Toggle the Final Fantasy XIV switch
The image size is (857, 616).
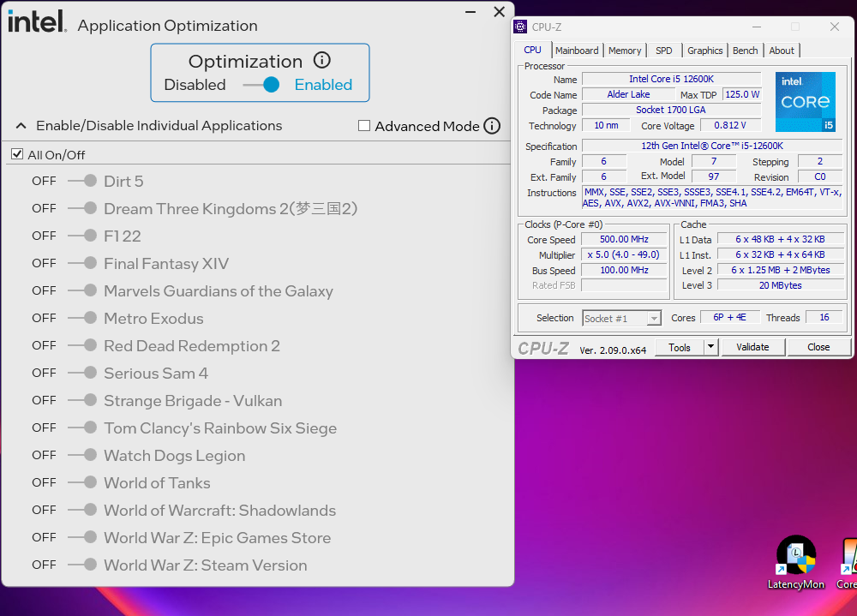(x=82, y=263)
